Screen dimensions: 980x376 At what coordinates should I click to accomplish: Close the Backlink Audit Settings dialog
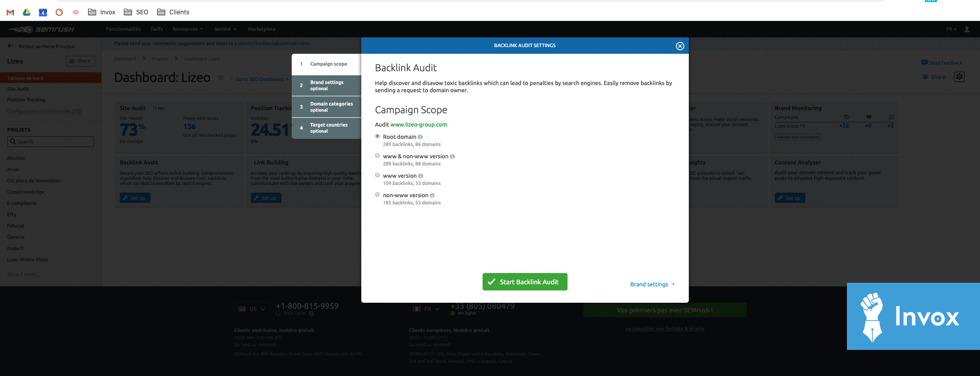point(680,46)
